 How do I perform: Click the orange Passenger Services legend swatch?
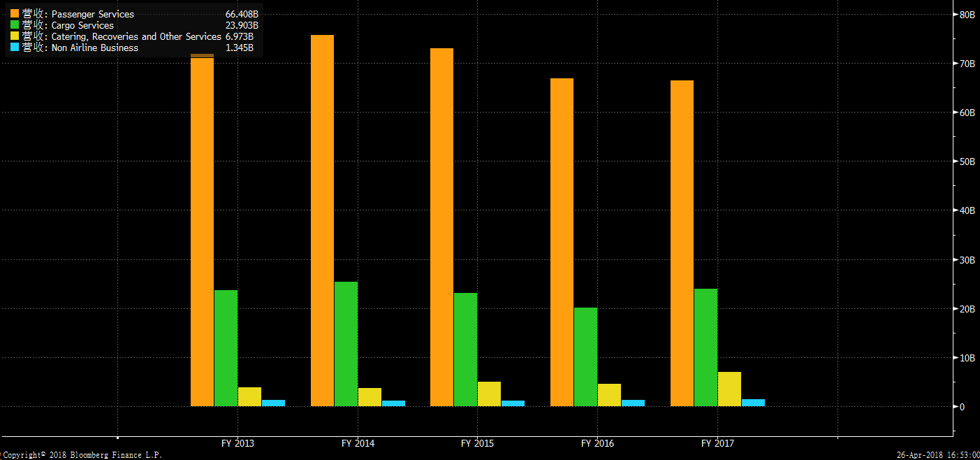pyautogui.click(x=15, y=14)
